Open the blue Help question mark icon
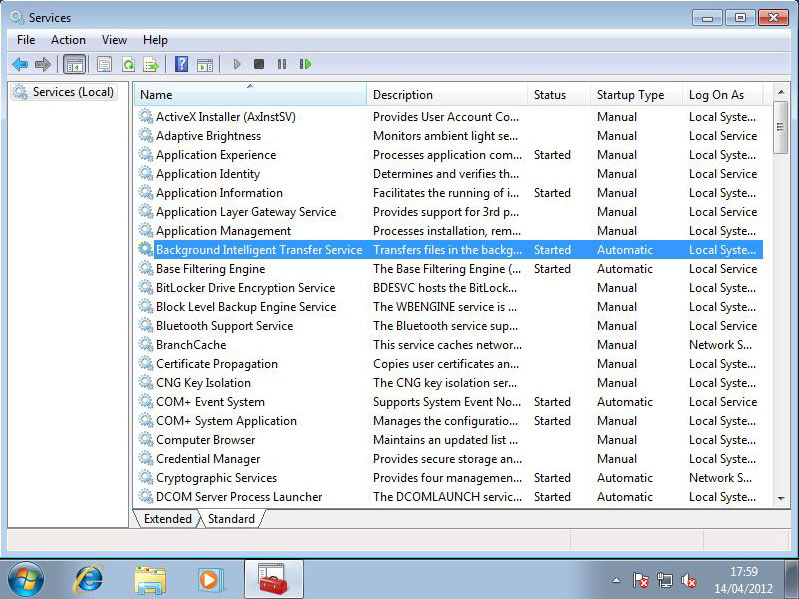This screenshot has height=599, width=799. (x=181, y=65)
